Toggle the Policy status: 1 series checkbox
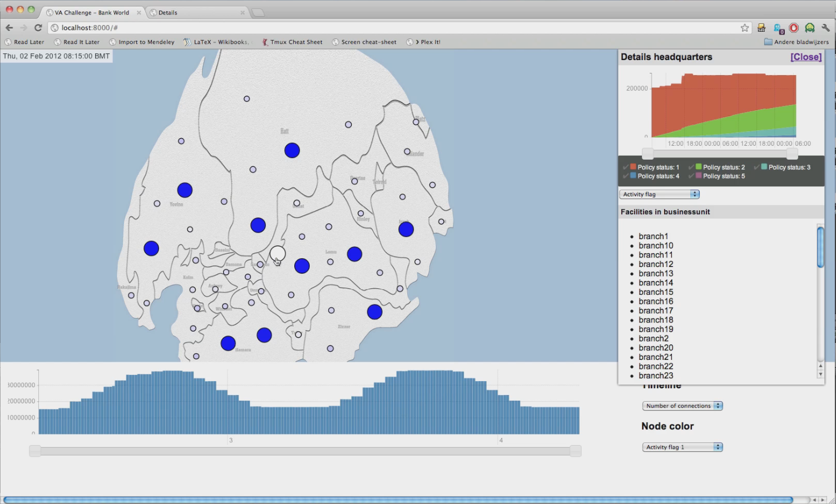 pos(626,167)
